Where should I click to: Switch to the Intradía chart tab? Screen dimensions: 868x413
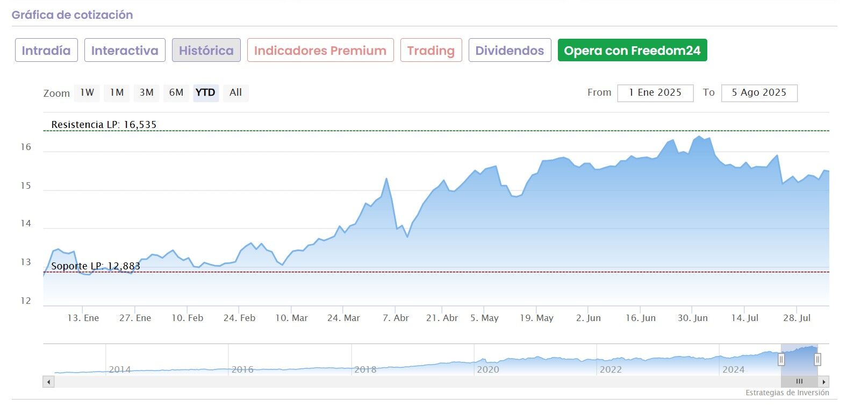pyautogui.click(x=46, y=51)
